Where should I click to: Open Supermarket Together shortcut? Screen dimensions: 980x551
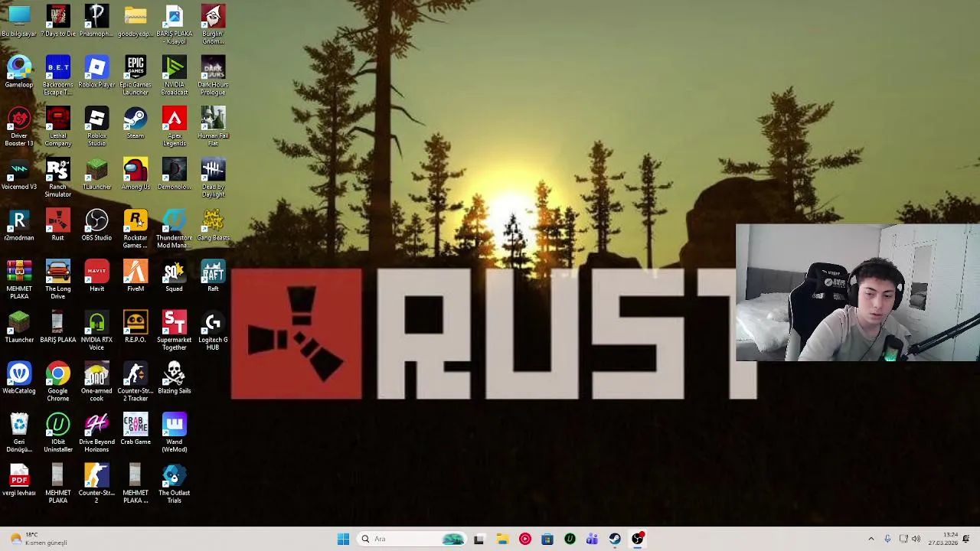pyautogui.click(x=175, y=331)
